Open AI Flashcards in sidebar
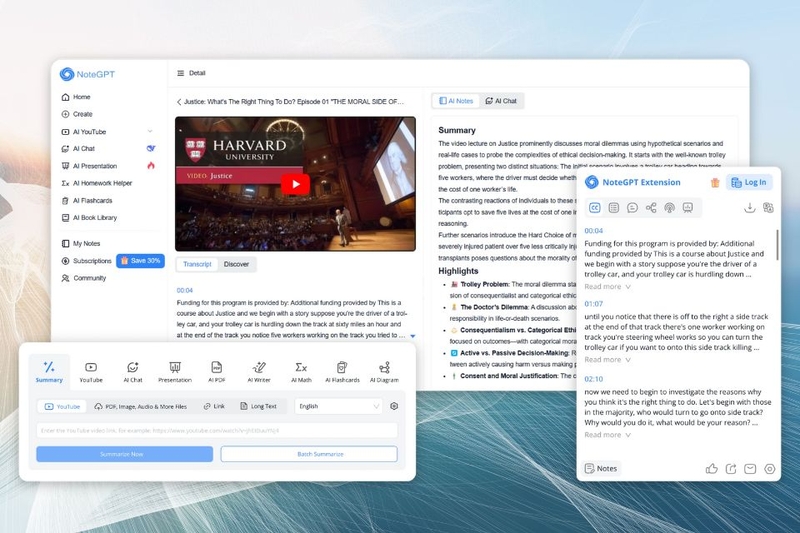Image resolution: width=800 pixels, height=533 pixels. 87,200
